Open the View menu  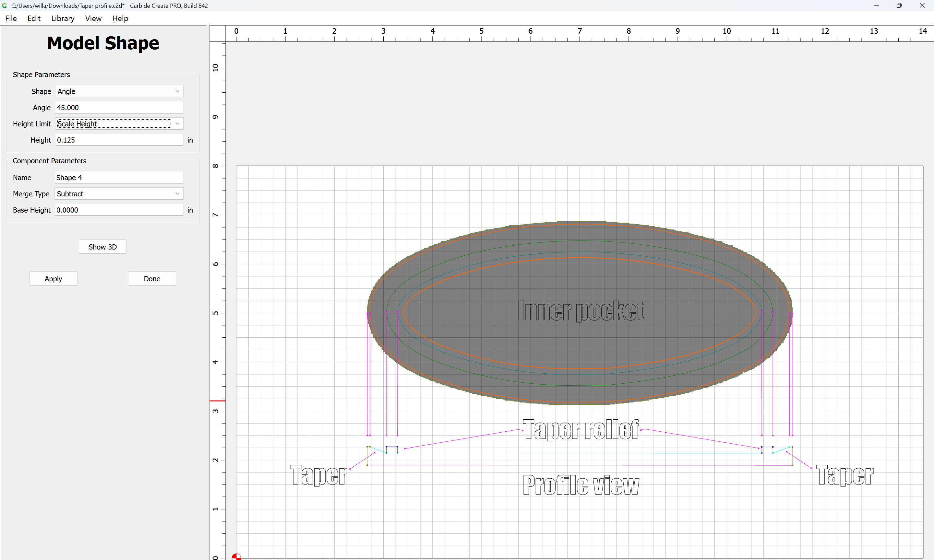click(93, 18)
